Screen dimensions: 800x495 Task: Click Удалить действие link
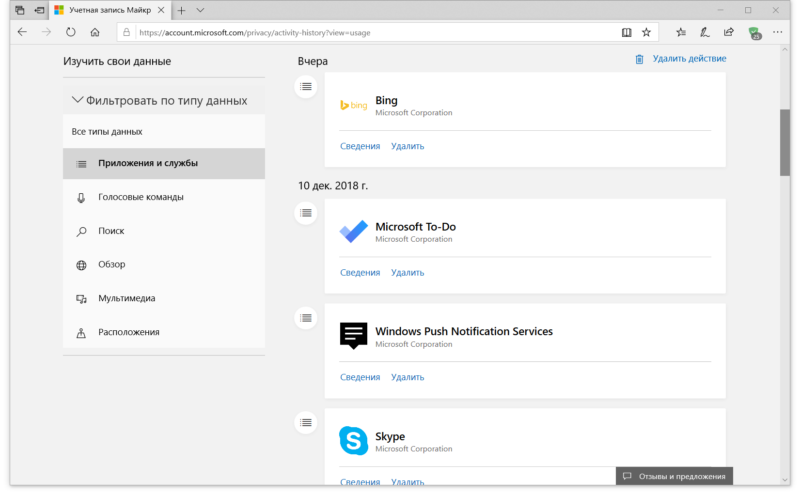[689, 58]
